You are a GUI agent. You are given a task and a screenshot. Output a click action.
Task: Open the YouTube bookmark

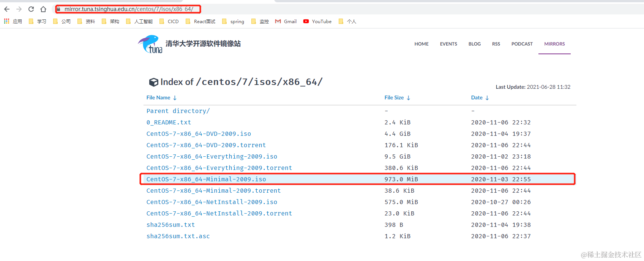(317, 21)
